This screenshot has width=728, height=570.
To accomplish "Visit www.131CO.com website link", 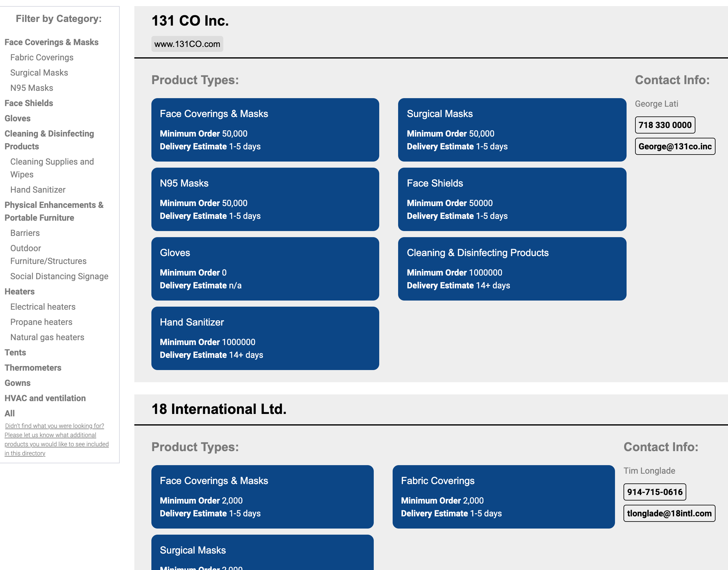I will coord(187,44).
